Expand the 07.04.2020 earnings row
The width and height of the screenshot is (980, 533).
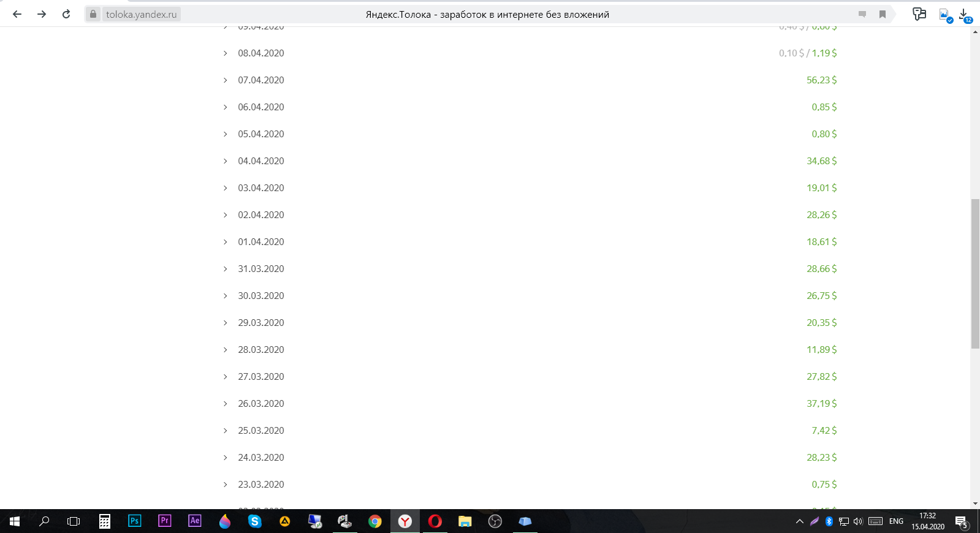pyautogui.click(x=225, y=80)
